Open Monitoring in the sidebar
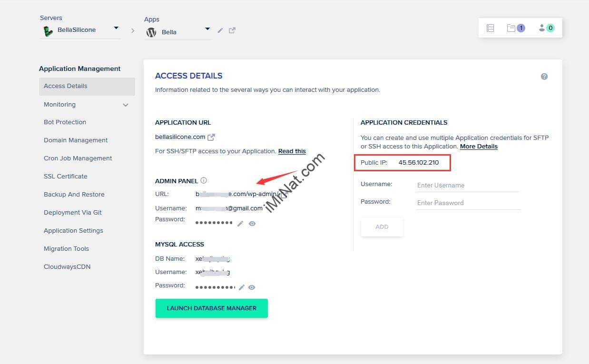 [59, 105]
